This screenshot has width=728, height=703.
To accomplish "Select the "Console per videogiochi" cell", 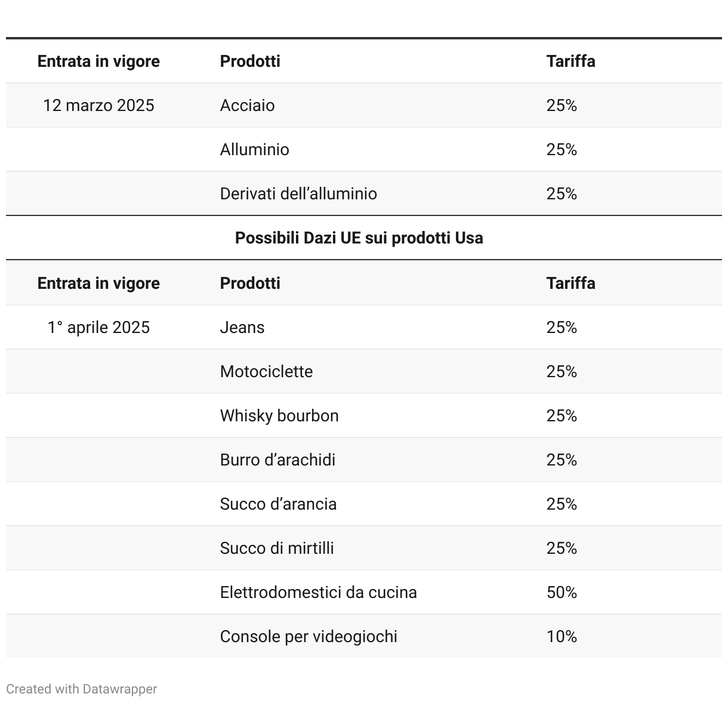I will pos(309,637).
